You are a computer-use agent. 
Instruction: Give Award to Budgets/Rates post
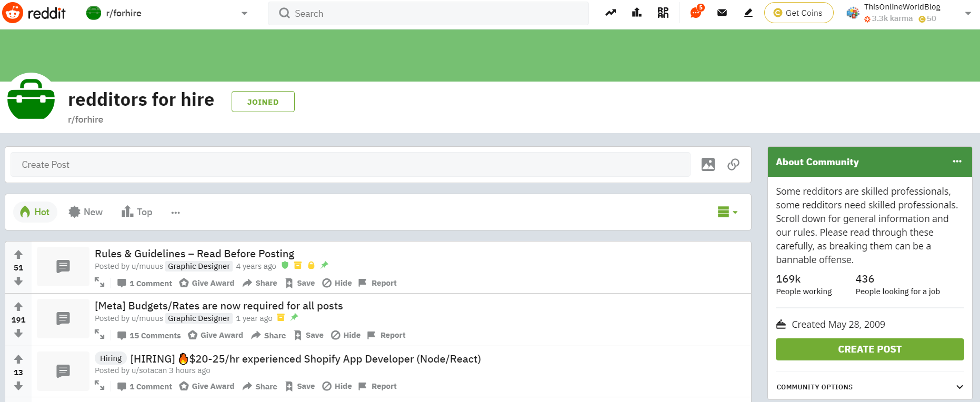click(215, 335)
